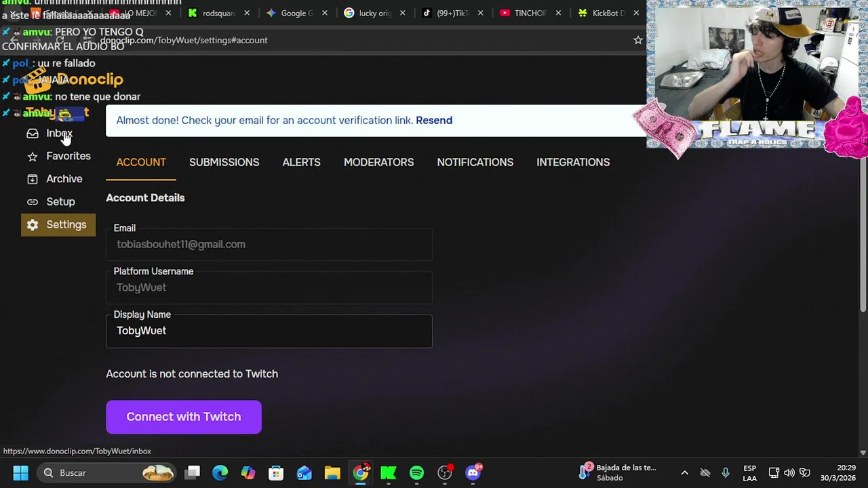The width and height of the screenshot is (868, 488).
Task: Close the rodsquare browser tab
Action: (x=247, y=13)
